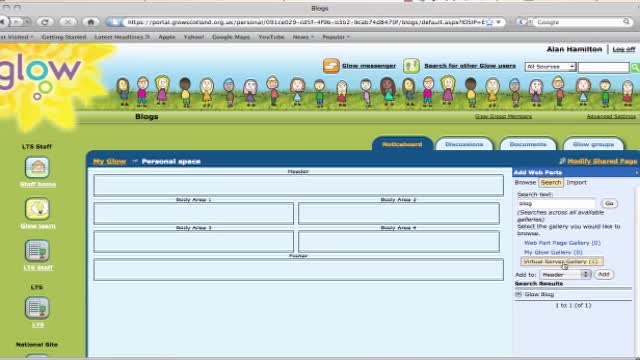The height and width of the screenshot is (360, 640).
Task: Click the Add button for web part
Action: pos(604,274)
